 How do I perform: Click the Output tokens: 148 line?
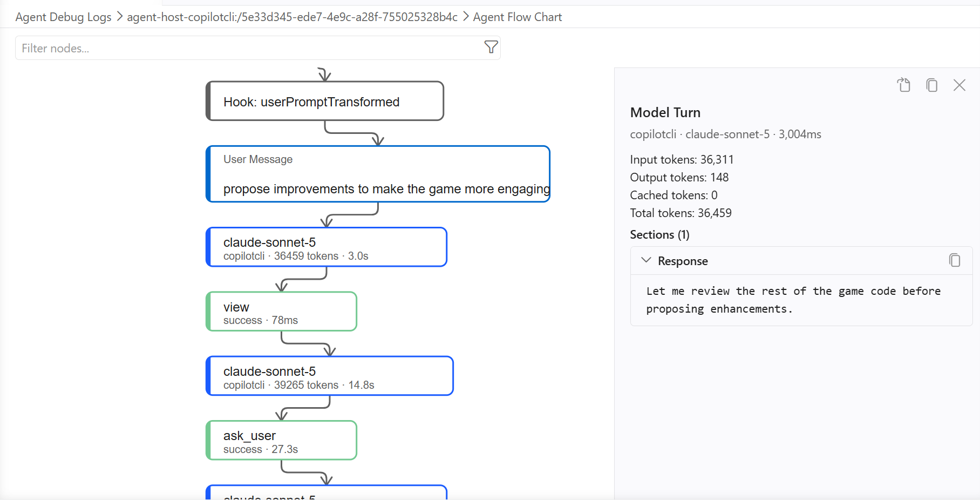pos(679,177)
